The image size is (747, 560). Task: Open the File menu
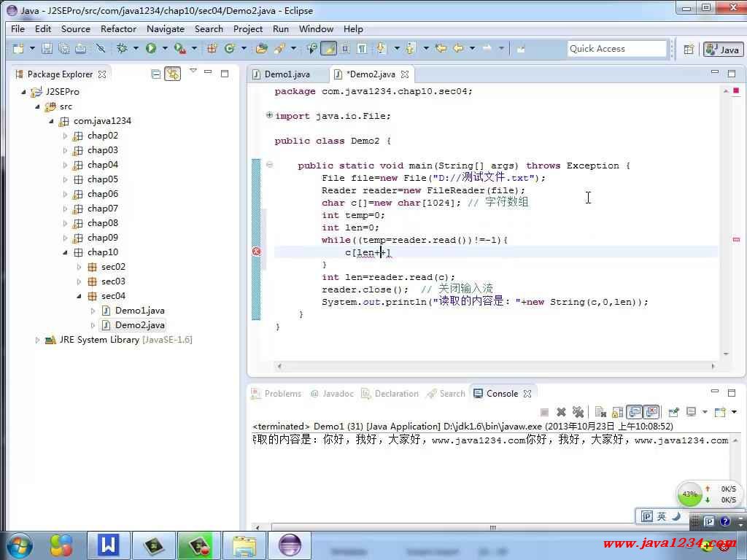click(x=18, y=28)
